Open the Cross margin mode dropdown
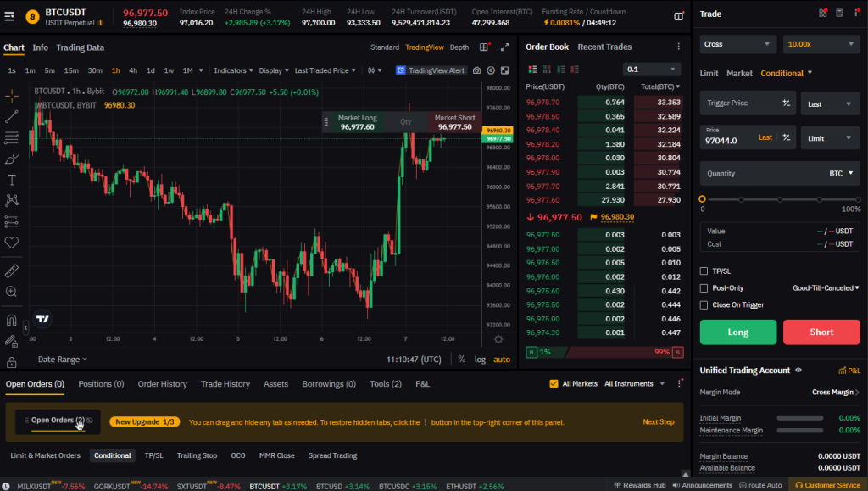The image size is (868, 491). point(737,43)
